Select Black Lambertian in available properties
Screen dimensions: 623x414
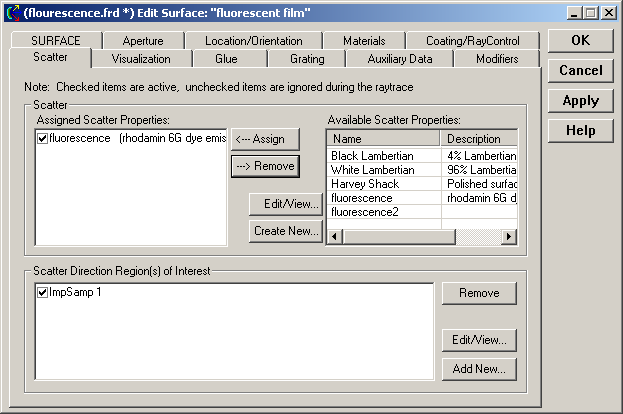click(x=383, y=157)
